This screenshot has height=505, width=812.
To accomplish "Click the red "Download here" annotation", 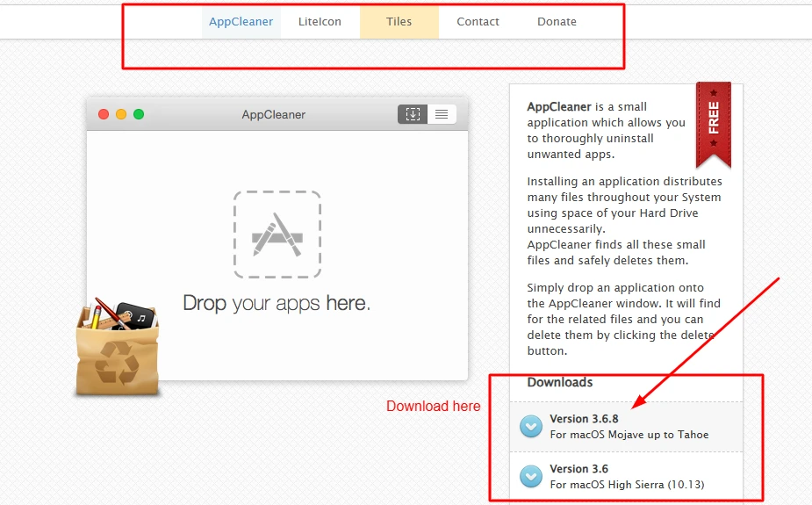I will 433,406.
